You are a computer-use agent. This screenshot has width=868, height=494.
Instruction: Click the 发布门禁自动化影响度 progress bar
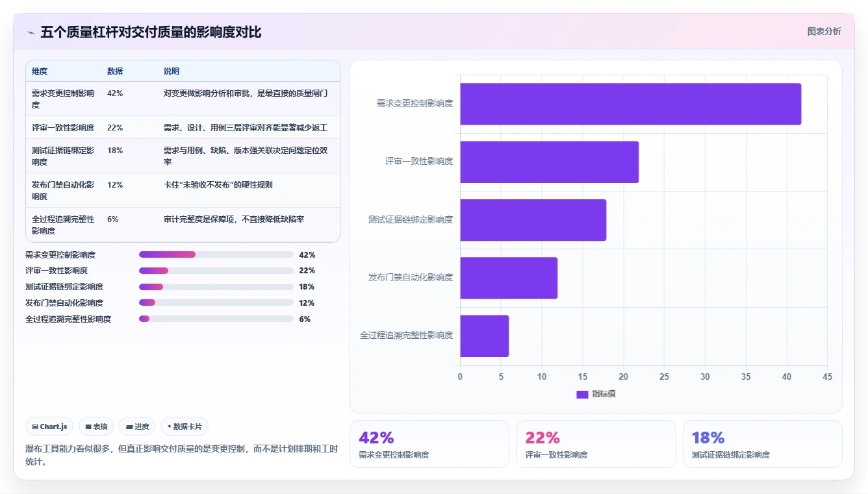click(x=216, y=303)
